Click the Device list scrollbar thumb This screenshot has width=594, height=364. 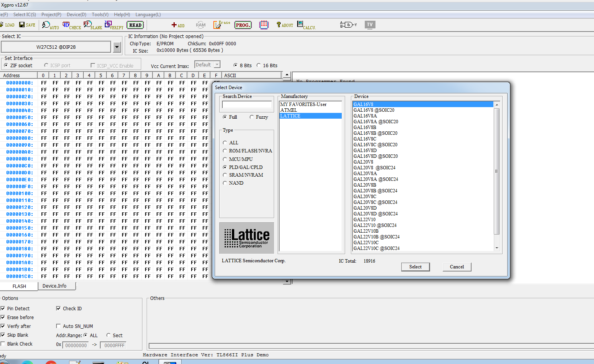click(x=497, y=171)
